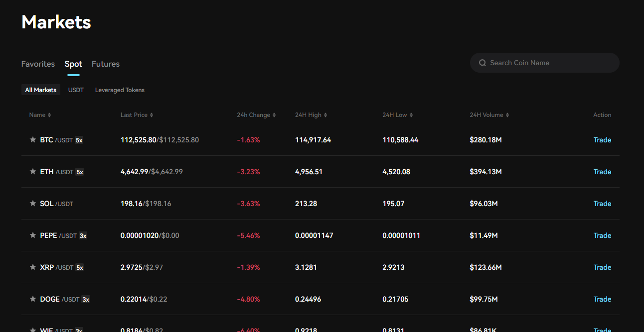The width and height of the screenshot is (644, 332).
Task: Click the BTC 5x leverage badge
Action: pyautogui.click(x=79, y=140)
